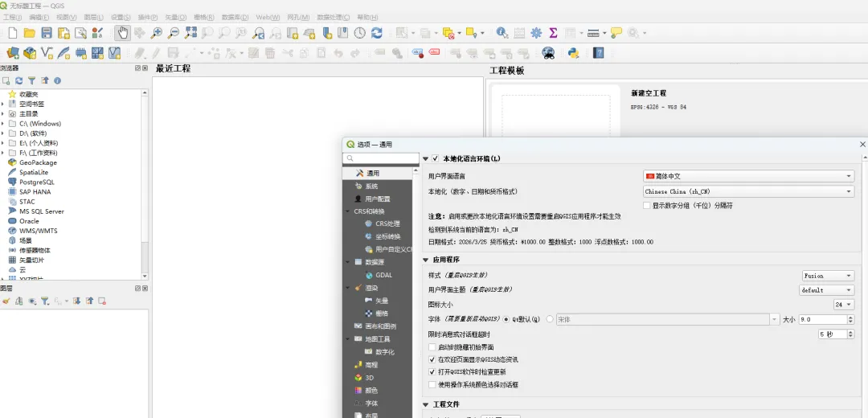Open the temporal controller clock icon
868x418 pixels.
point(360,33)
